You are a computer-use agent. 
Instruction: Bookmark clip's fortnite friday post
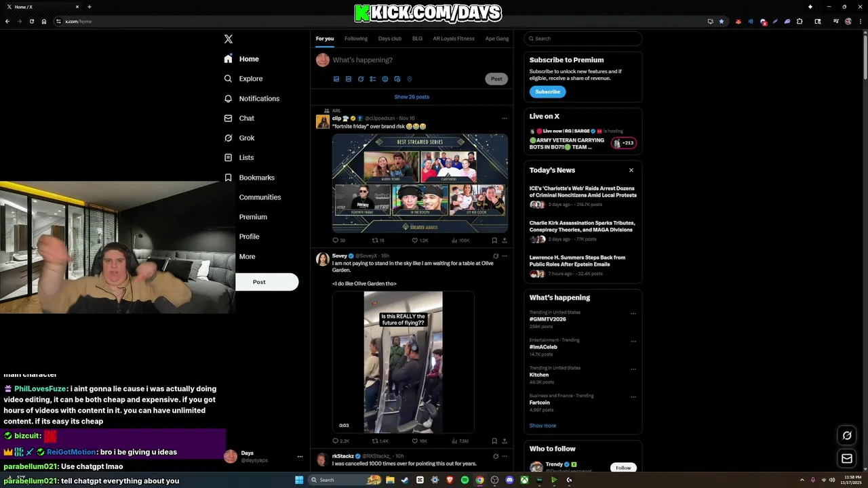pyautogui.click(x=494, y=240)
